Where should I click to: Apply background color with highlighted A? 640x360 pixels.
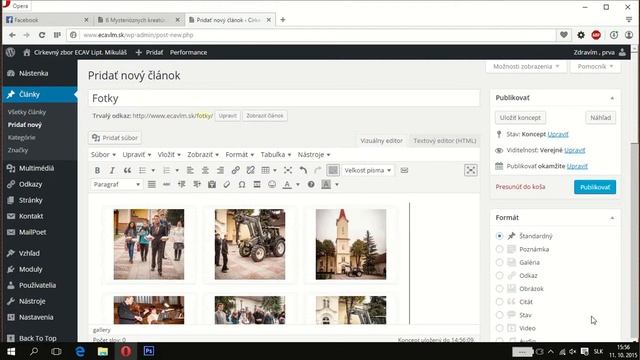(326, 184)
